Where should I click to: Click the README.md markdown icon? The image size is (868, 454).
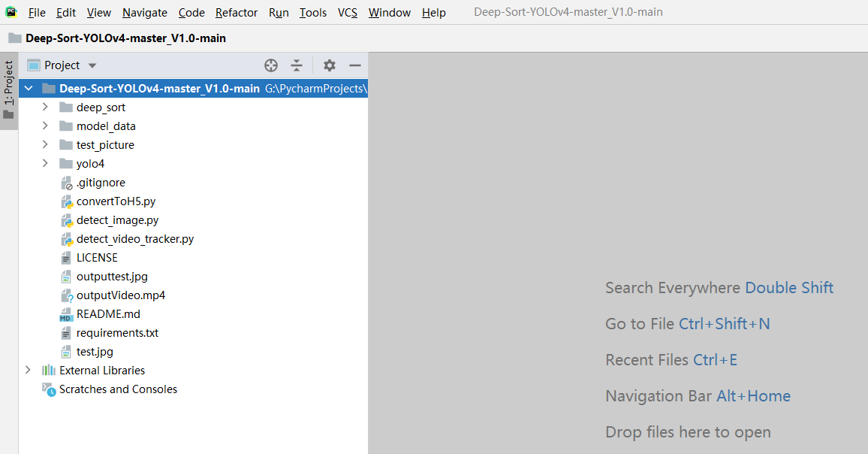coord(66,314)
